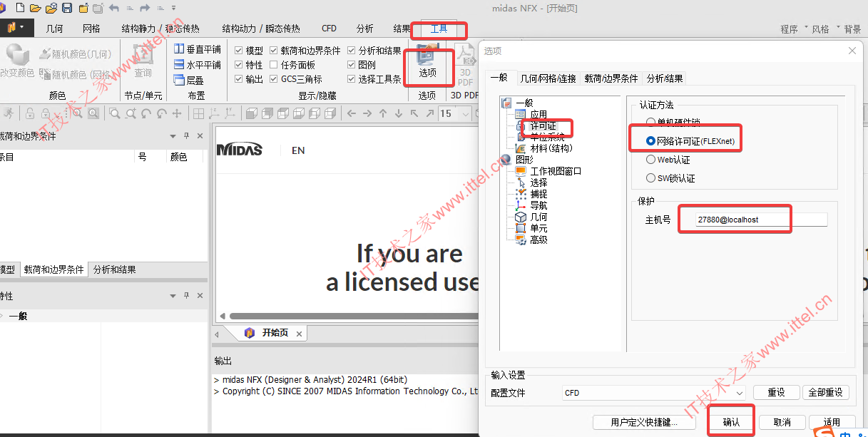Open the 背景 dropdown at top right

tap(852, 29)
